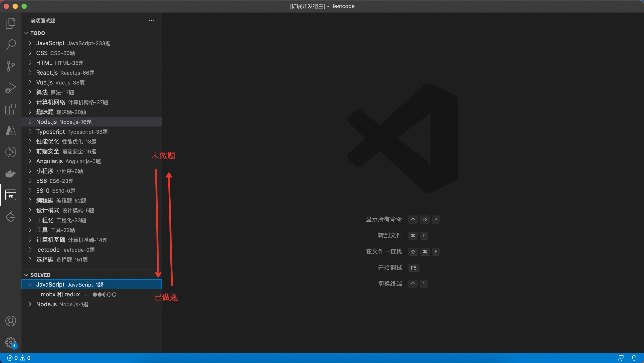Open the Explorer view icon
Image resolution: width=644 pixels, height=363 pixels.
[11, 23]
